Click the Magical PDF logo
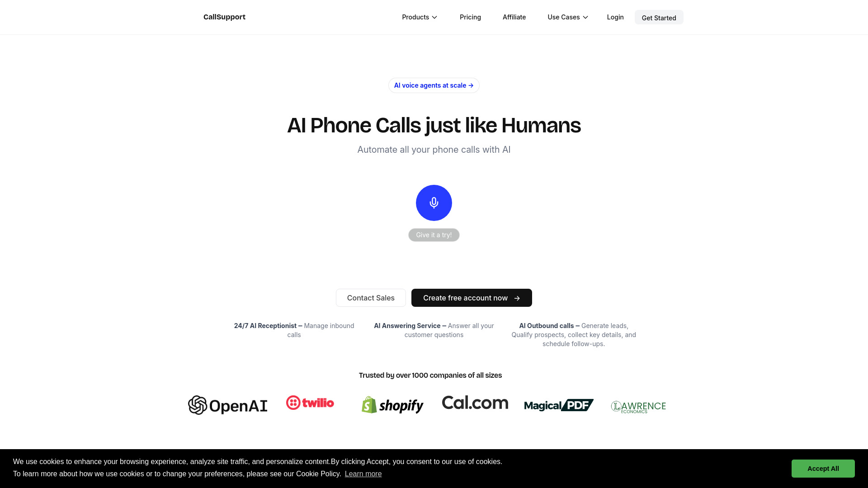Image resolution: width=868 pixels, height=488 pixels. pyautogui.click(x=557, y=404)
